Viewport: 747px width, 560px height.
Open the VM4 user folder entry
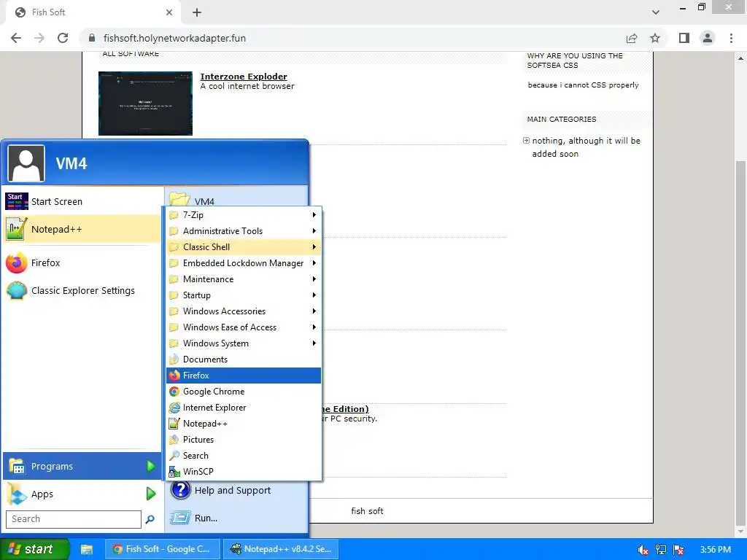[x=236, y=198]
